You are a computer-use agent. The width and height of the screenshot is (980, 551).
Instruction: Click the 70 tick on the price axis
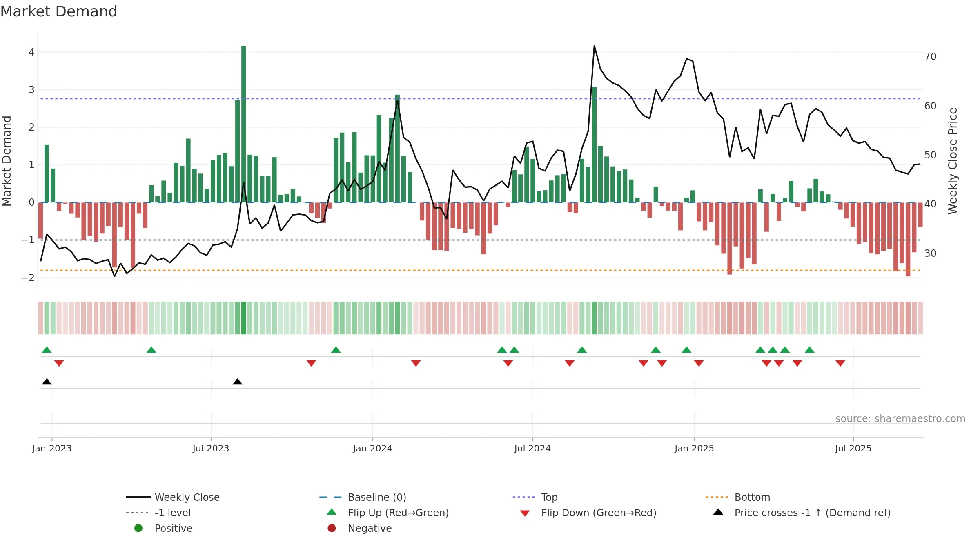pos(930,57)
